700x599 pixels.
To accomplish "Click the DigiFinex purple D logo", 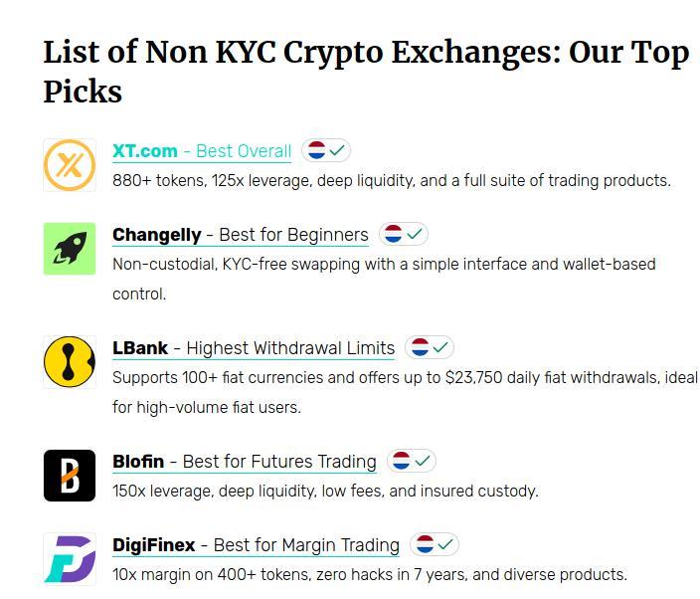I will click(70, 559).
